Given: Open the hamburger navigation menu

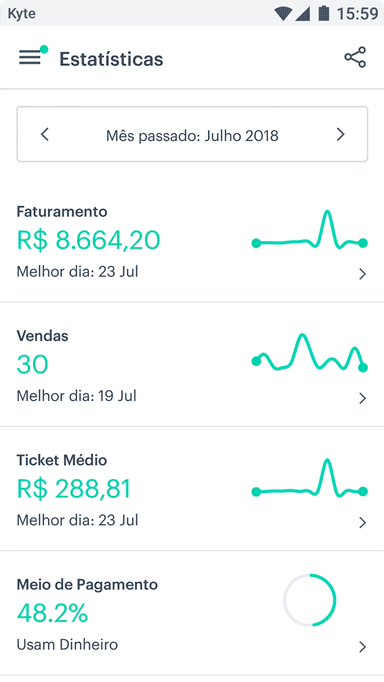Looking at the screenshot, I should coord(30,58).
